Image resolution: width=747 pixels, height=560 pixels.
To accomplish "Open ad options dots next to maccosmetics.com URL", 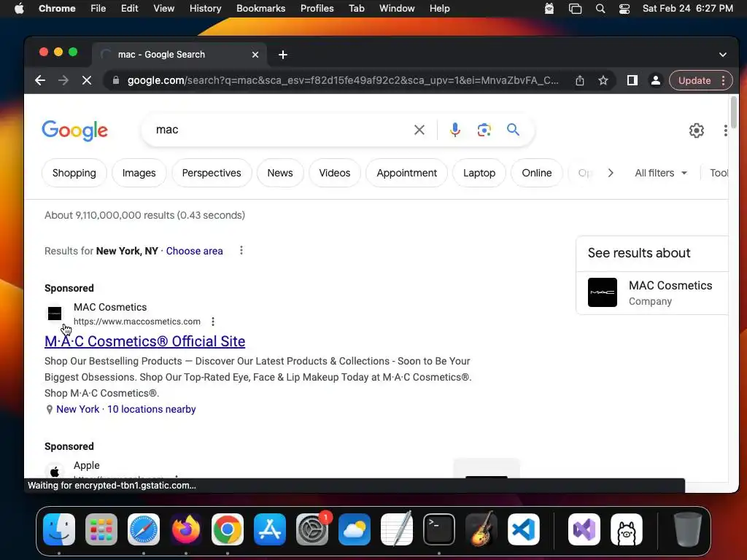I will [x=213, y=322].
